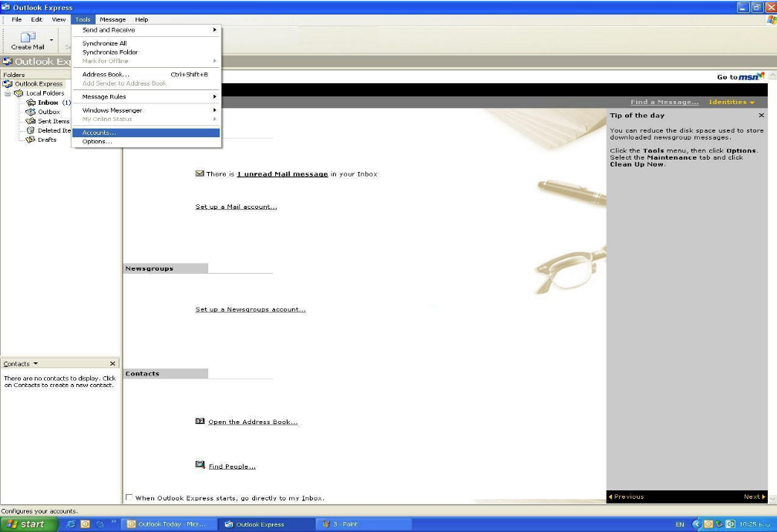Click the Start button
This screenshot has width=777, height=532.
(x=29, y=524)
